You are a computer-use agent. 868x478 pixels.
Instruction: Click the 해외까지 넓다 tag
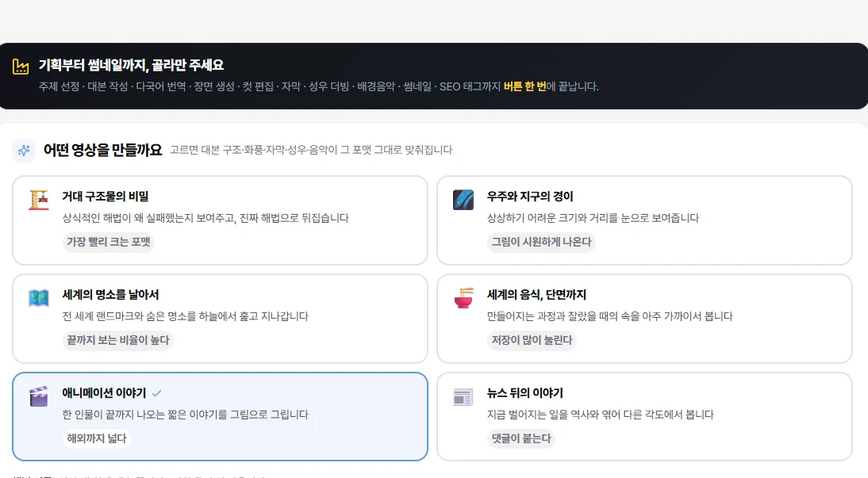coord(97,438)
